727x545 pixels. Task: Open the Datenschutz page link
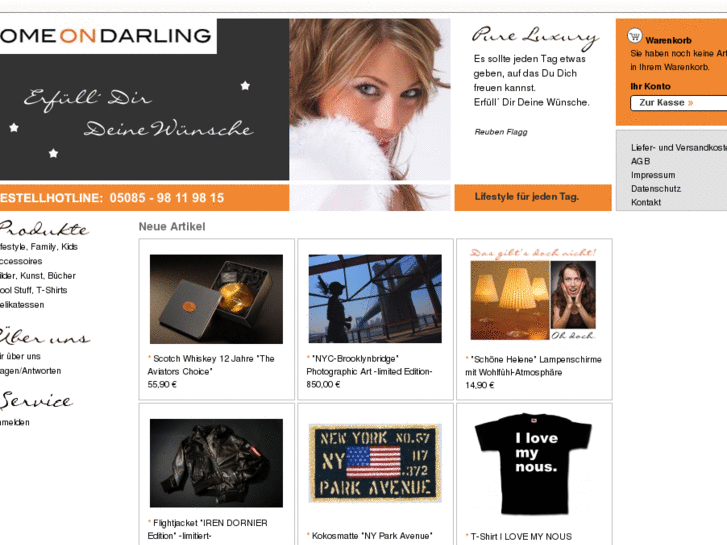click(656, 189)
